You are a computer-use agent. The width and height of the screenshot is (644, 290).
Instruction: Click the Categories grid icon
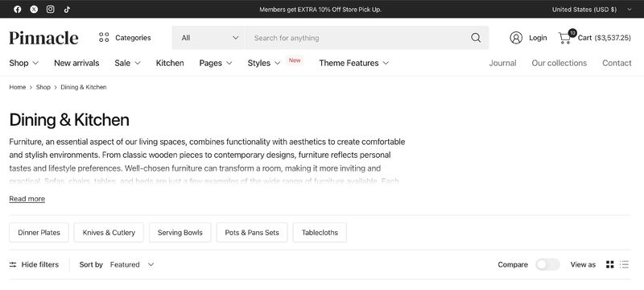104,37
